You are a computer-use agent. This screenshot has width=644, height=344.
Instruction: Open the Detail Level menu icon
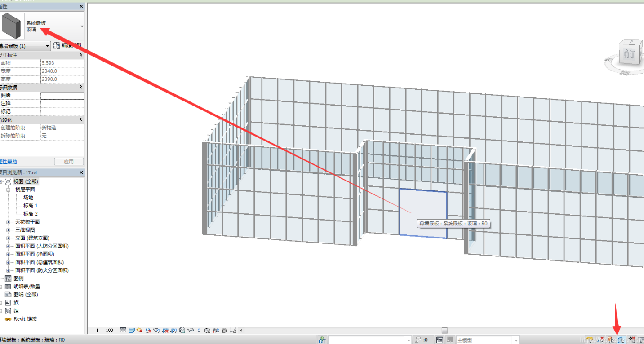pyautogui.click(x=123, y=330)
